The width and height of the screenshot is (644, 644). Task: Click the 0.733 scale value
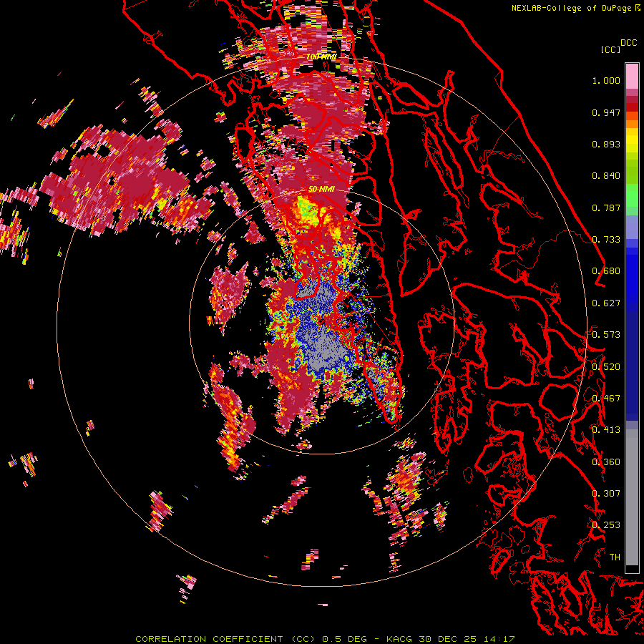click(606, 240)
